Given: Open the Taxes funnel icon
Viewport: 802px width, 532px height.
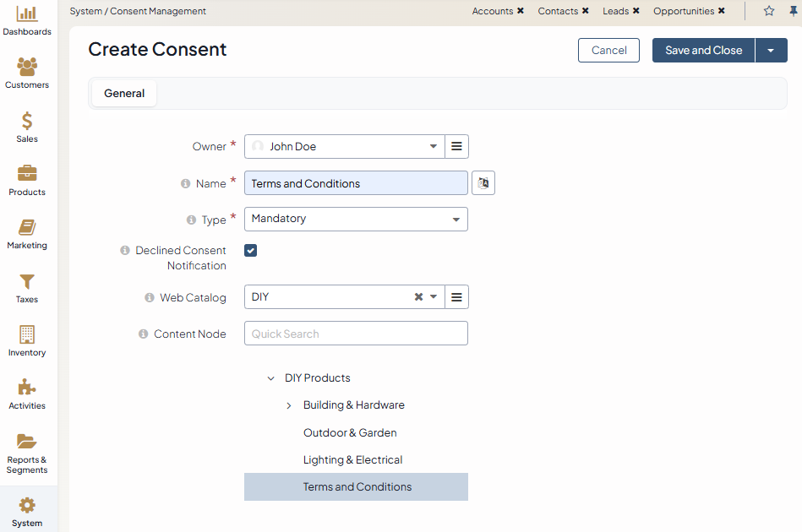Looking at the screenshot, I should (27, 282).
